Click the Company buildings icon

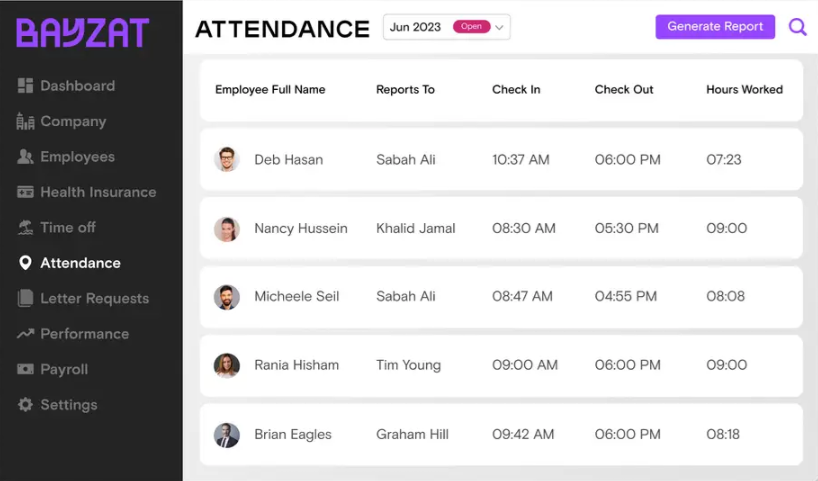[x=25, y=121]
